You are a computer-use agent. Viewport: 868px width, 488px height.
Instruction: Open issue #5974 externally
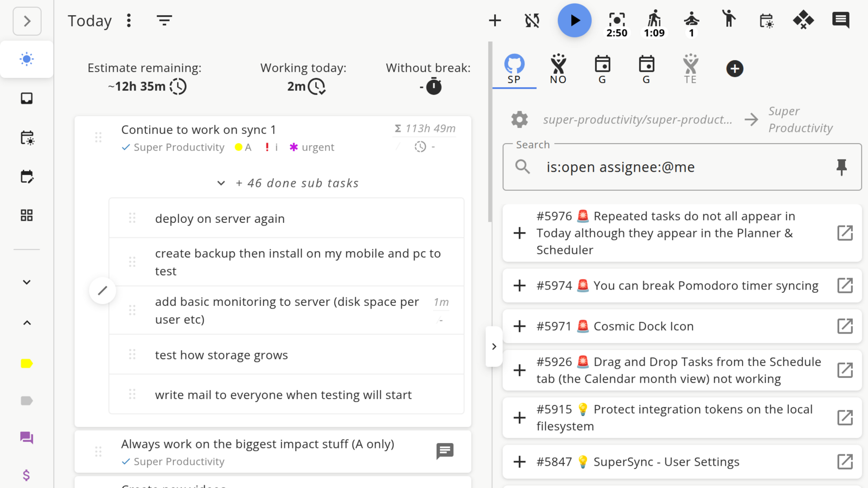[x=845, y=286]
